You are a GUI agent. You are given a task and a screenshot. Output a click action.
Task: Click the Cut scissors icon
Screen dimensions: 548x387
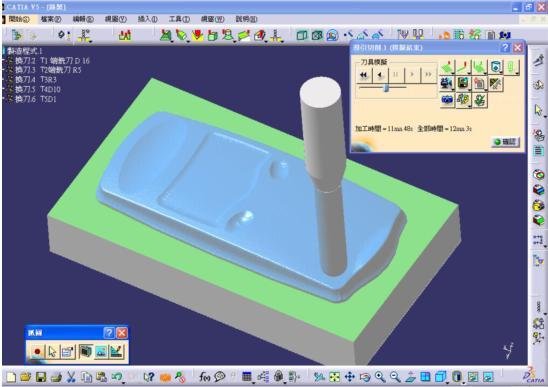coord(71,377)
